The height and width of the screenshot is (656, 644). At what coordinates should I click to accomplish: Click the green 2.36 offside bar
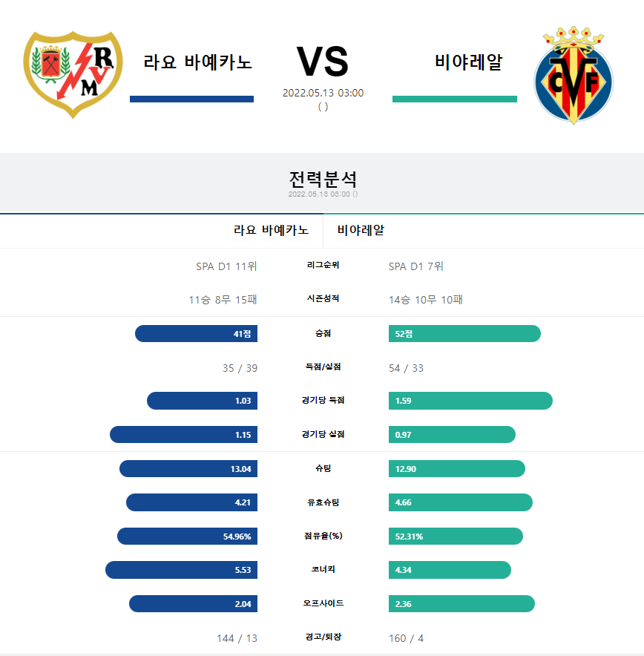click(x=461, y=604)
